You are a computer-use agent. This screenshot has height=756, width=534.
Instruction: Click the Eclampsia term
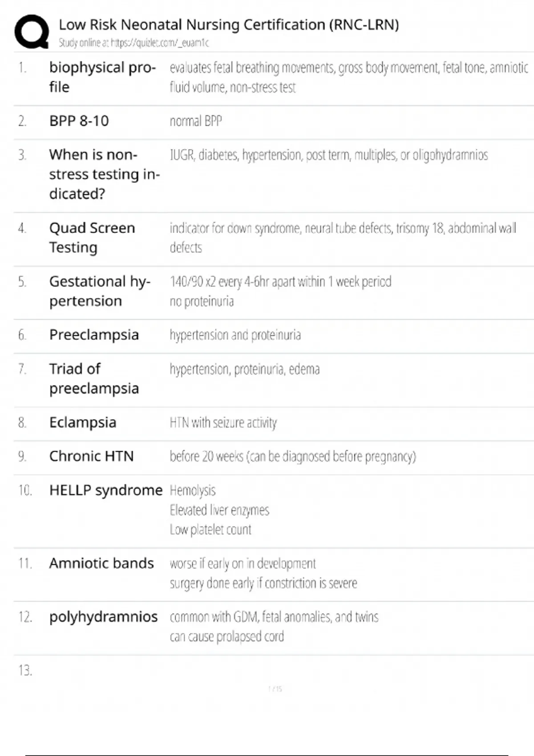click(83, 422)
